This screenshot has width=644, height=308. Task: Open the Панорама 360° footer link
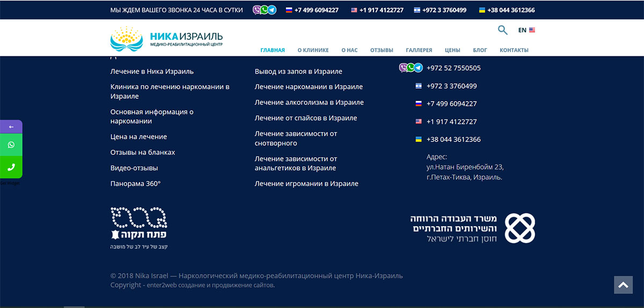tap(135, 183)
